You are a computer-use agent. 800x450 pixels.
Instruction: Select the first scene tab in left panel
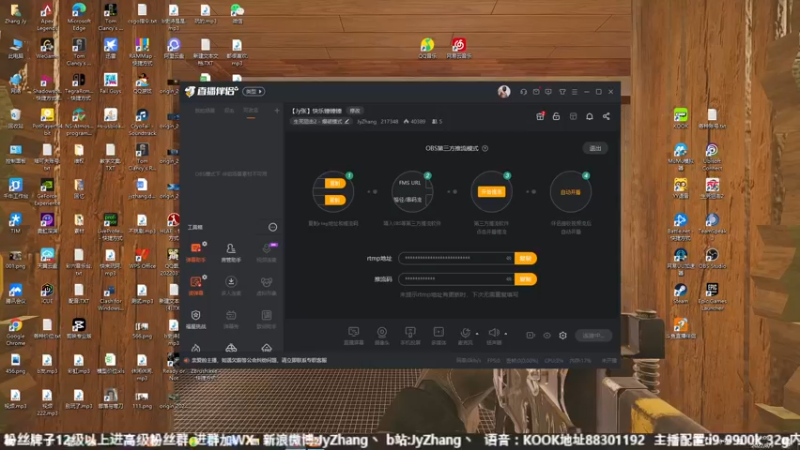click(205, 111)
